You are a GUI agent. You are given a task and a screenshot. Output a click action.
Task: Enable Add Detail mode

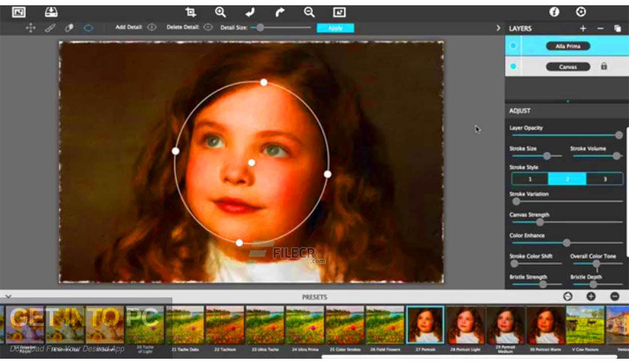tap(152, 27)
